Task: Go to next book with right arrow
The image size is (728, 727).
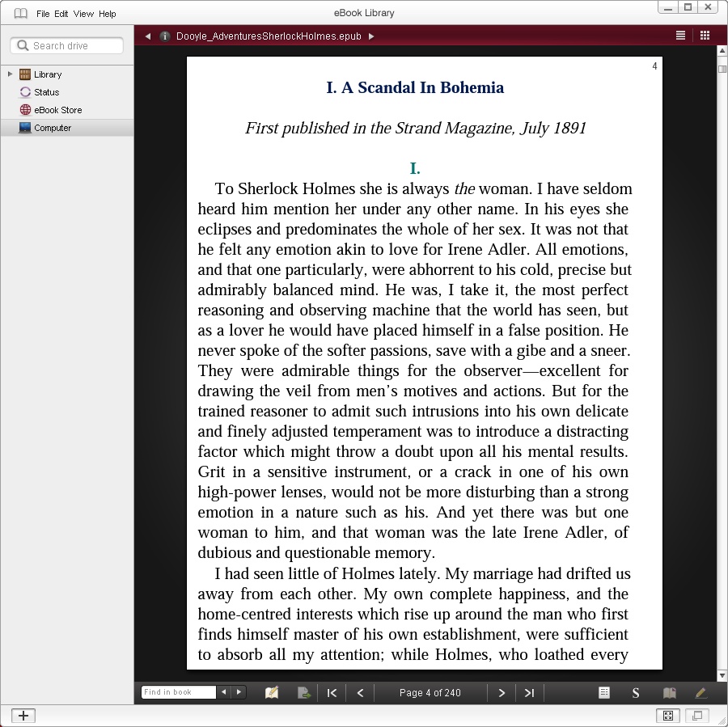Action: [x=371, y=36]
